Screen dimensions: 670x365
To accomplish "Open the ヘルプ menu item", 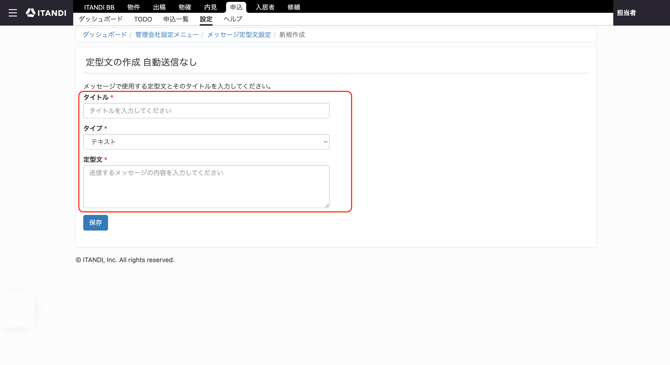I will tap(233, 19).
